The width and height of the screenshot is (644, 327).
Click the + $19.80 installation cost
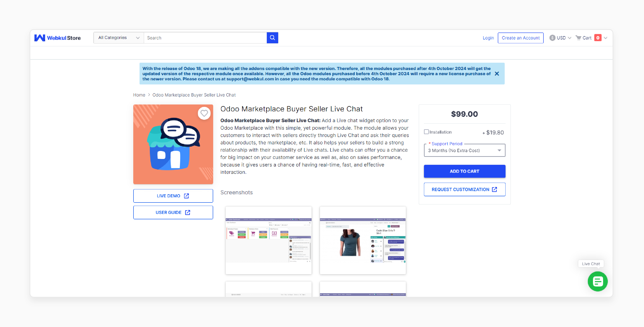[493, 133]
